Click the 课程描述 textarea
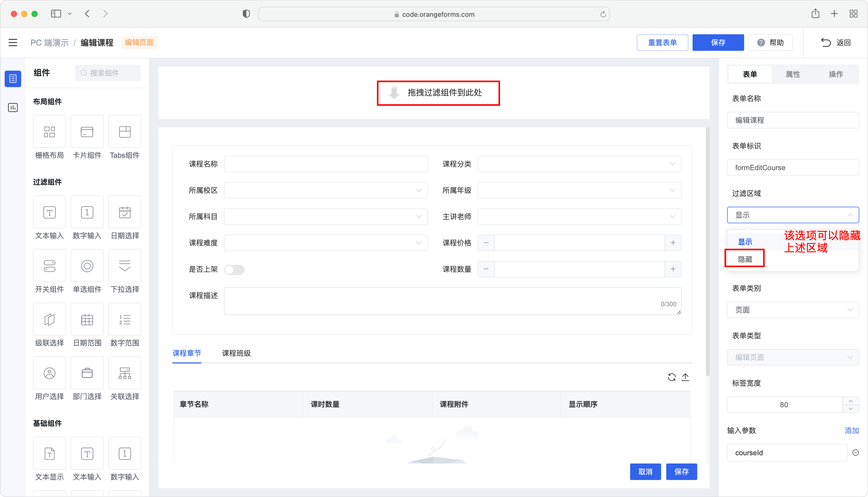 (x=453, y=301)
